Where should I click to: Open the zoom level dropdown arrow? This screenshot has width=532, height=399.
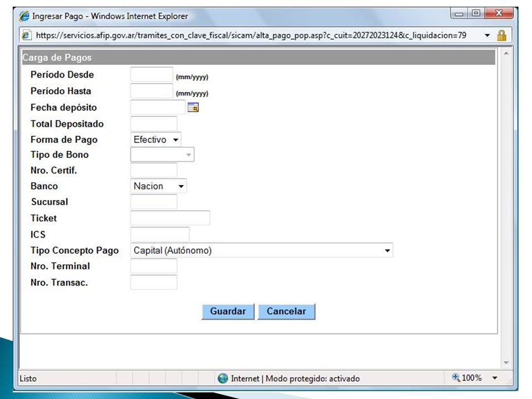(x=495, y=377)
